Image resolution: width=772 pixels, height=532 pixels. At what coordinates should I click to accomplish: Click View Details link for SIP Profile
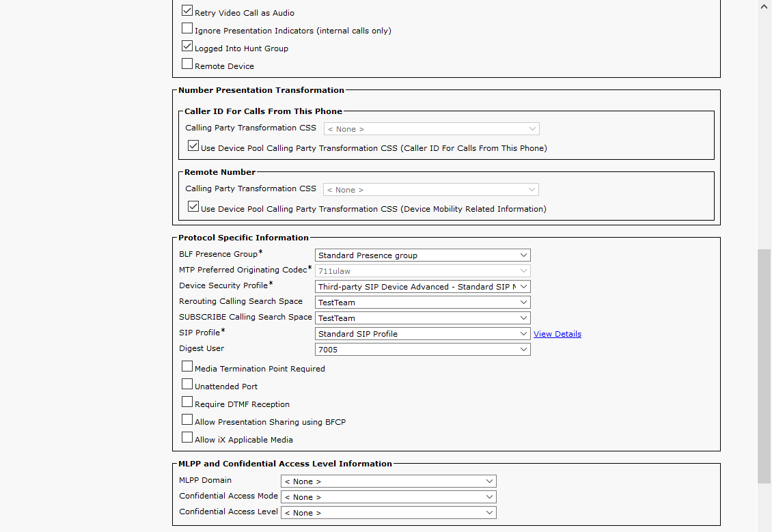point(557,334)
